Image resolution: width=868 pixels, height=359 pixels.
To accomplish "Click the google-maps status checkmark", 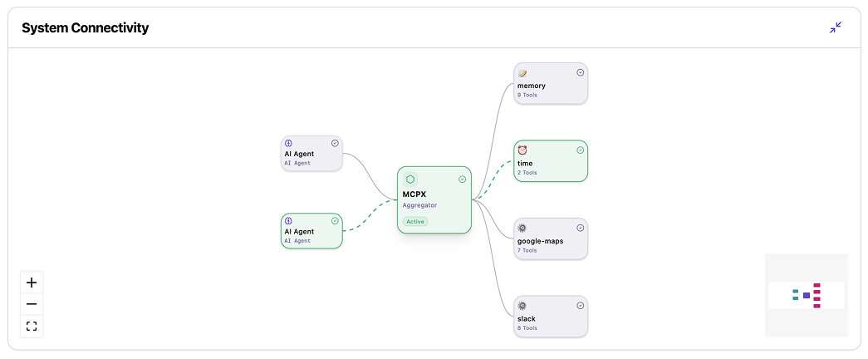I will pyautogui.click(x=580, y=228).
